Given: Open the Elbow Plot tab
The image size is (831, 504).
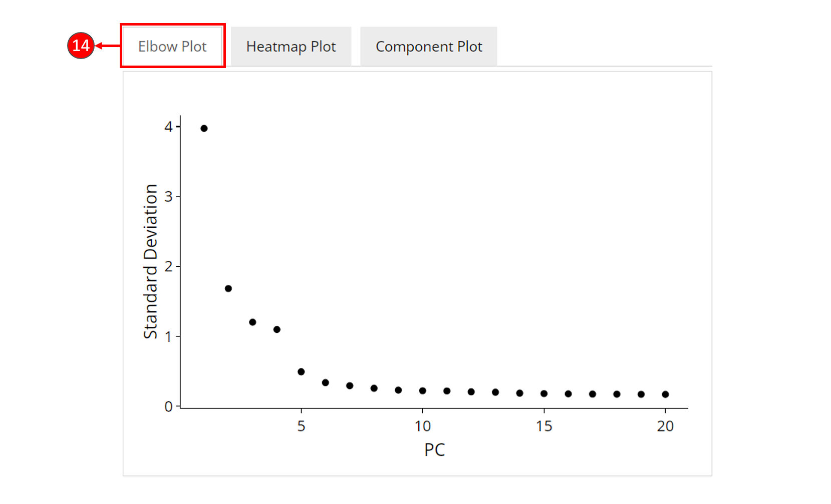Looking at the screenshot, I should (x=172, y=47).
